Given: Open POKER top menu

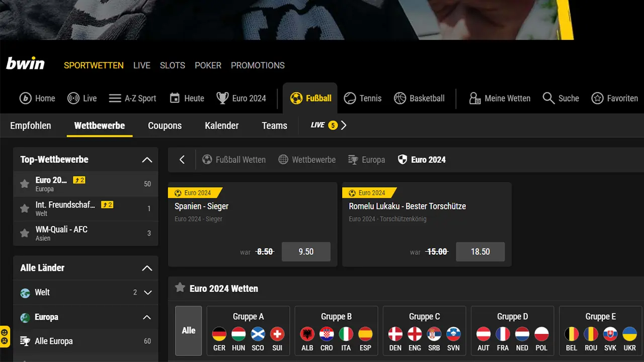Looking at the screenshot, I should coord(208,65).
